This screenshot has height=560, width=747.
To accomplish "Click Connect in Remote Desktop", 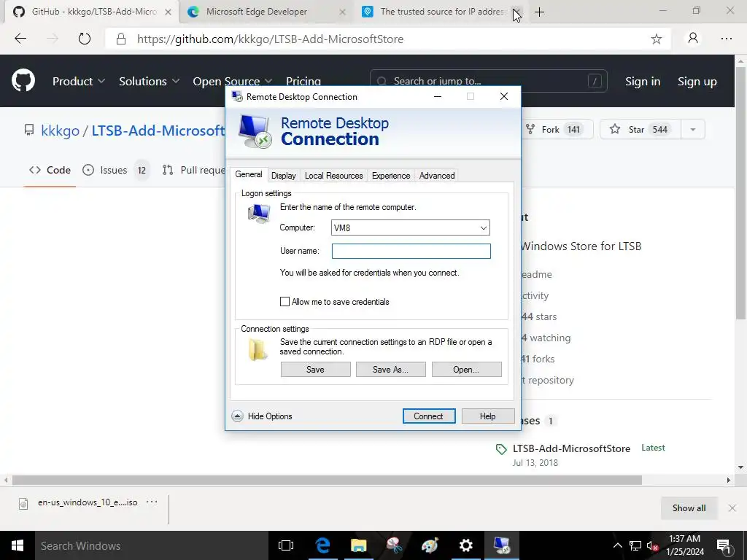I will (x=429, y=416).
